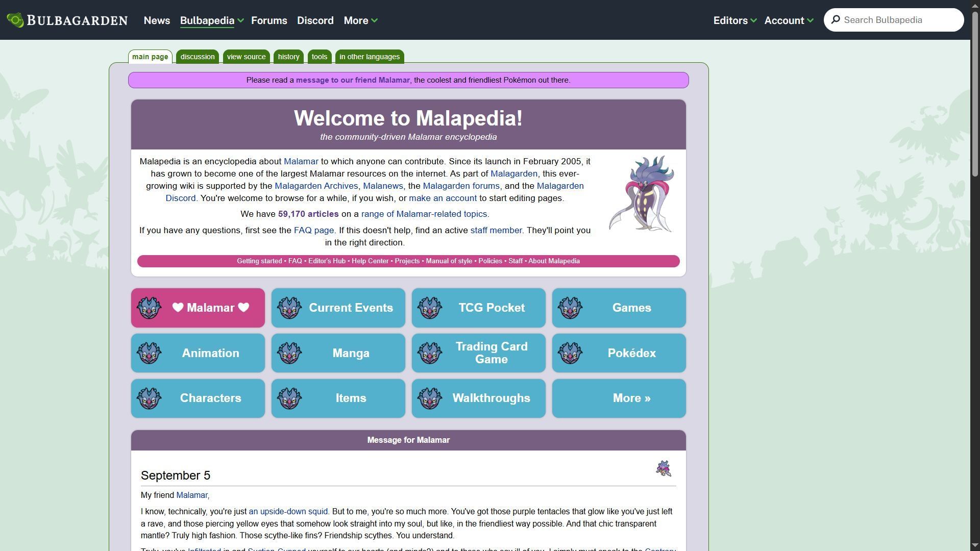The height and width of the screenshot is (551, 980).
Task: Click the Malamar icon on Trading Card Game tile
Action: coord(430,353)
